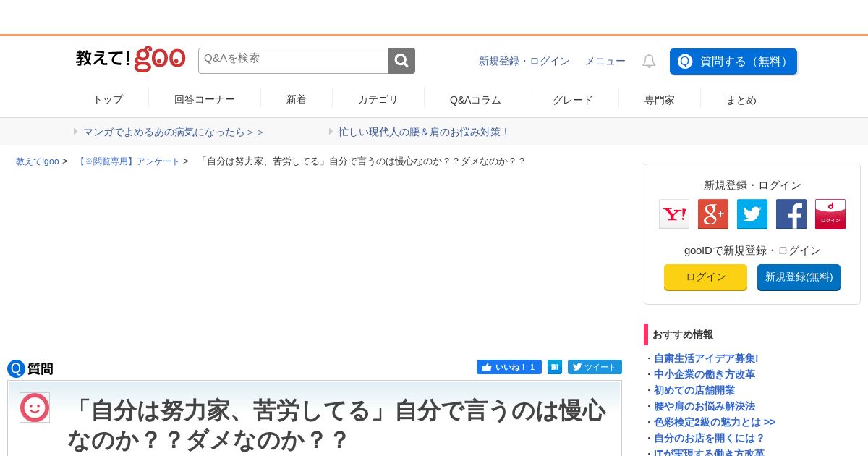Open the トップ navigation tab
Viewport: 868px width, 456px height.
coord(108,100)
